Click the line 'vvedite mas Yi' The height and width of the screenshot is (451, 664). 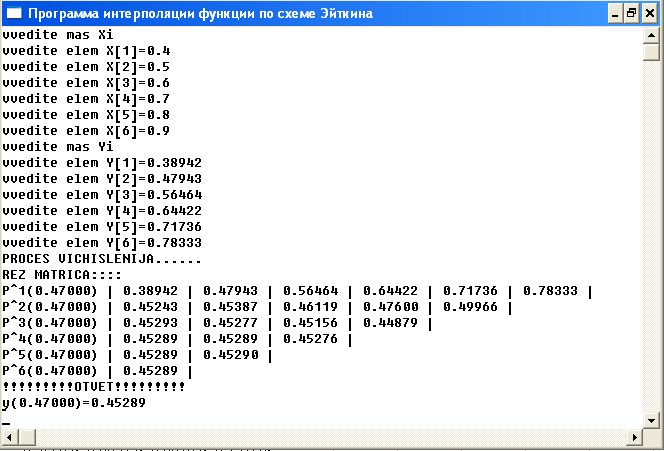click(x=58, y=147)
